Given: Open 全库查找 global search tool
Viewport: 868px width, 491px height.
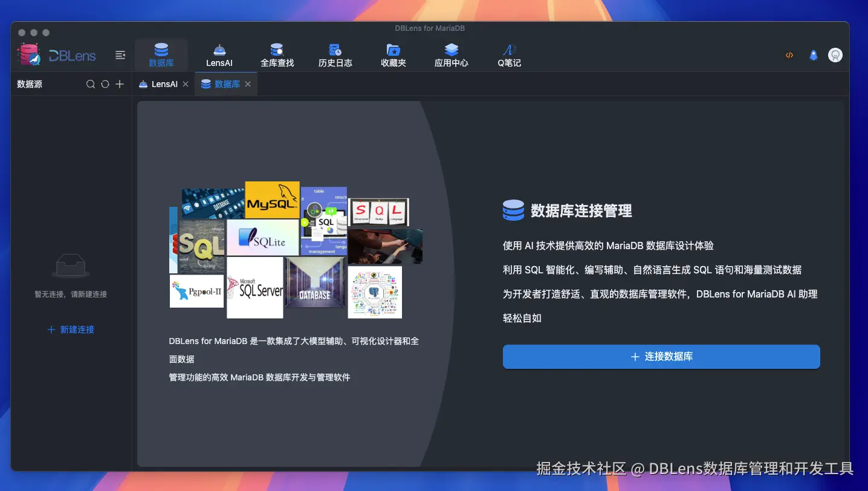Looking at the screenshot, I should coord(277,55).
